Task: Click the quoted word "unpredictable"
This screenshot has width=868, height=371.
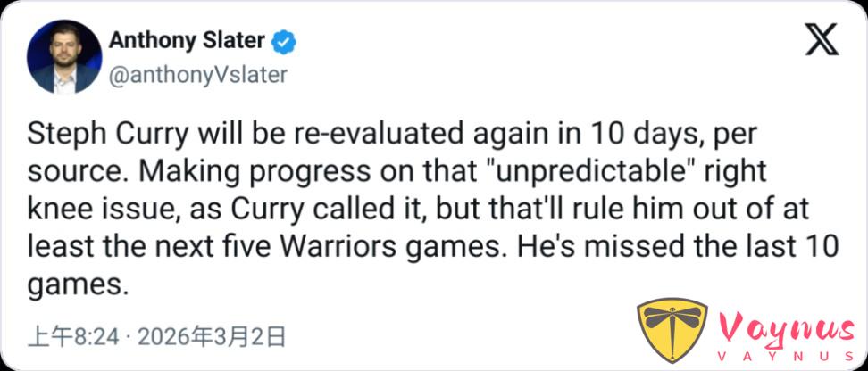Action: click(x=517, y=173)
